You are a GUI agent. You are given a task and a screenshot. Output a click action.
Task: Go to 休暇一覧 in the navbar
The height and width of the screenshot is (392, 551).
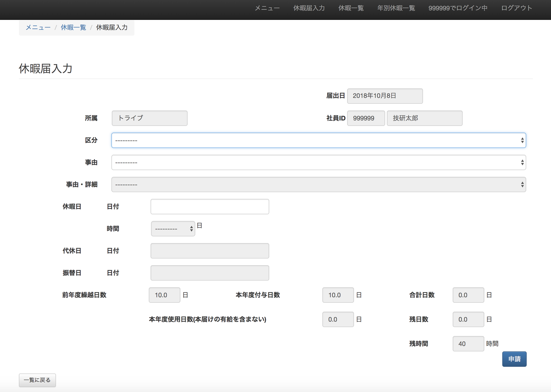351,8
